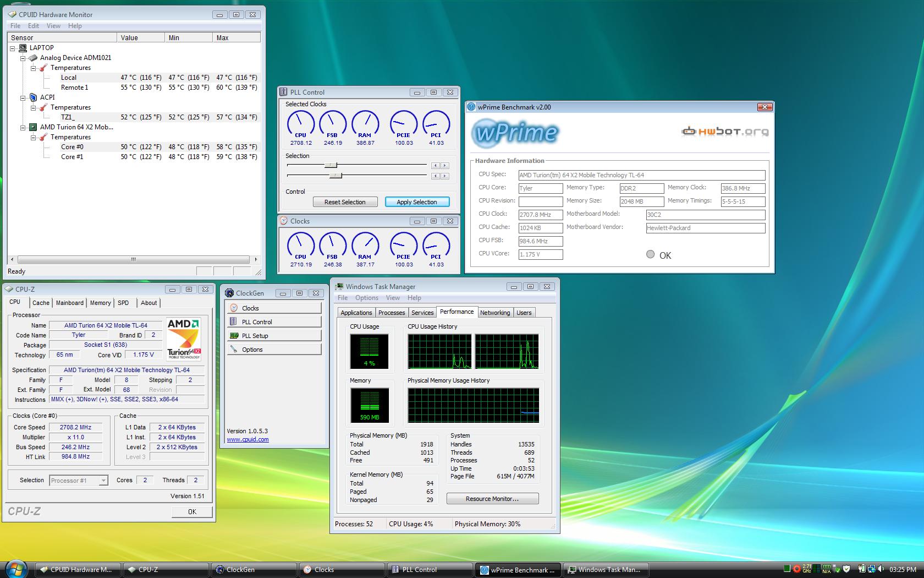Switch to the Mainboard tab in CPU-Z
924x578 pixels.
click(70, 303)
